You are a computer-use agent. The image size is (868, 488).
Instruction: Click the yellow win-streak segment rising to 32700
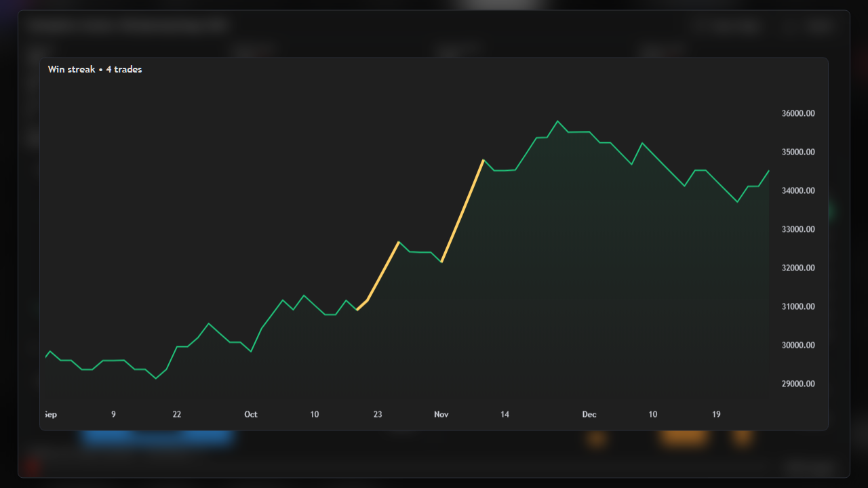[378, 276]
